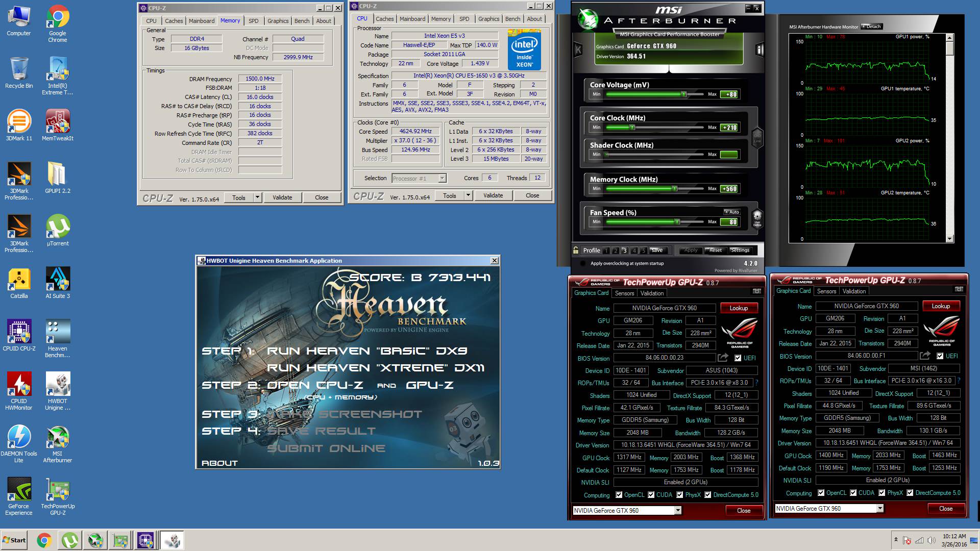Open the Catzilla desktop shortcut
Screen dimensions: 980x551
click(19, 283)
